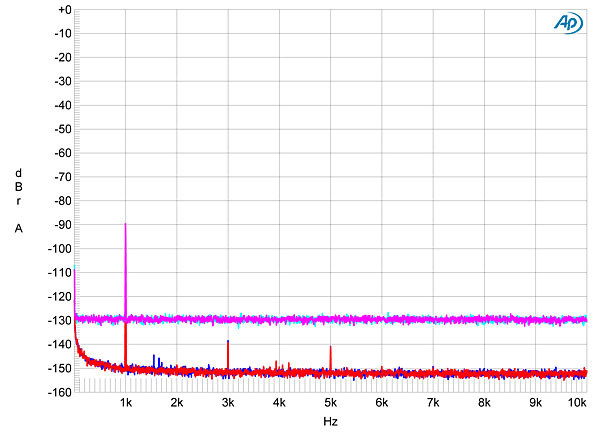Image resolution: width=600 pixels, height=436 pixels.
Task: Click the '2k' x-axis tick label
Action: point(177,403)
